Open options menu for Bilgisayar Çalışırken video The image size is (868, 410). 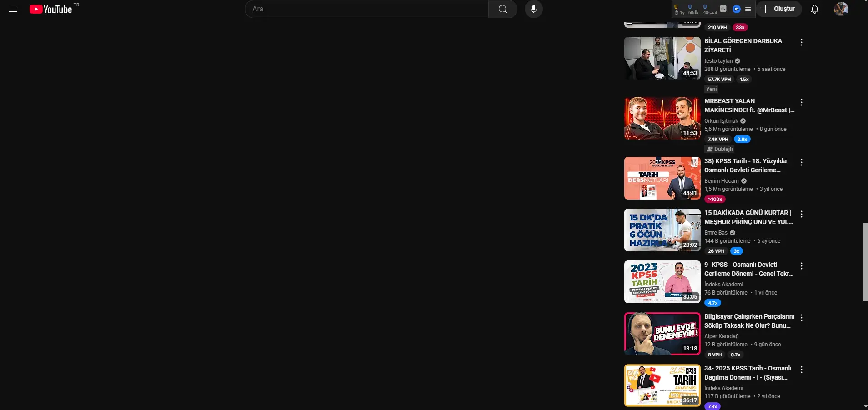coord(802,318)
